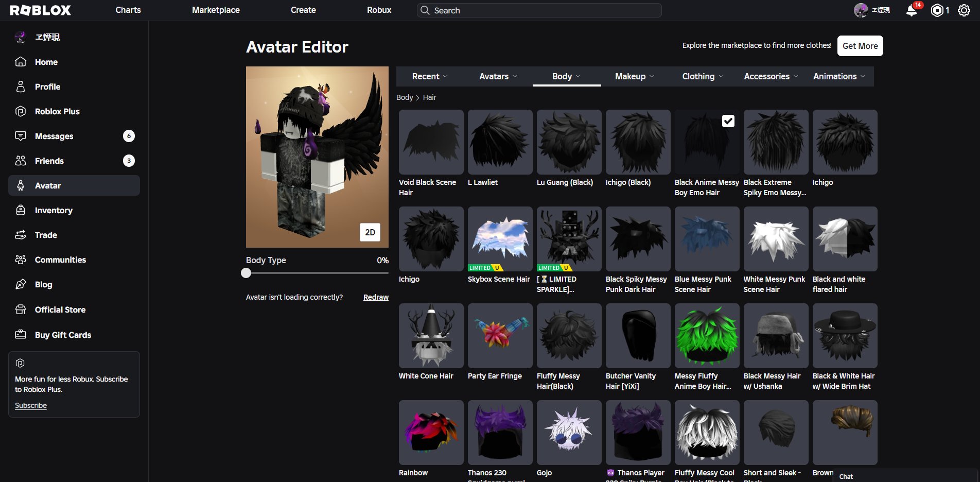The height and width of the screenshot is (482, 980).
Task: Expand the Avatars dropdown
Action: click(x=498, y=76)
